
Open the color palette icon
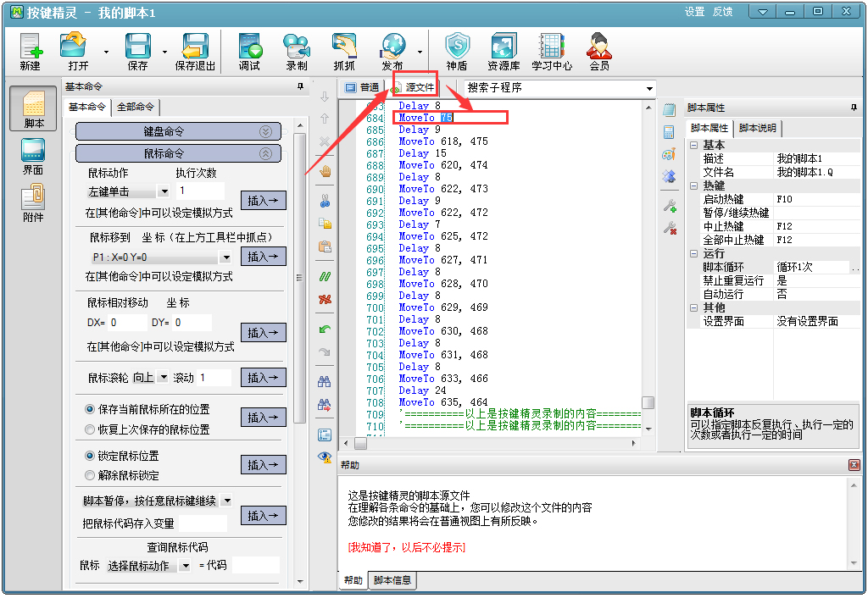pos(670,154)
